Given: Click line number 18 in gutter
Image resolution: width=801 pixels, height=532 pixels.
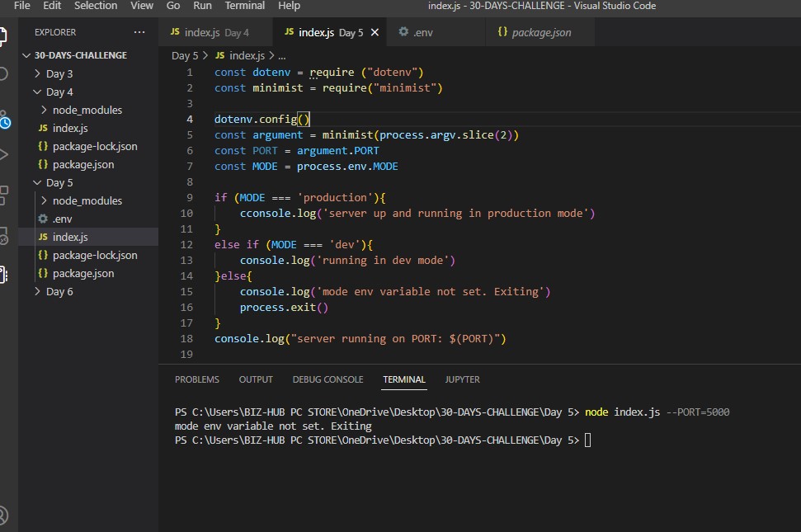Looking at the screenshot, I should click(186, 338).
